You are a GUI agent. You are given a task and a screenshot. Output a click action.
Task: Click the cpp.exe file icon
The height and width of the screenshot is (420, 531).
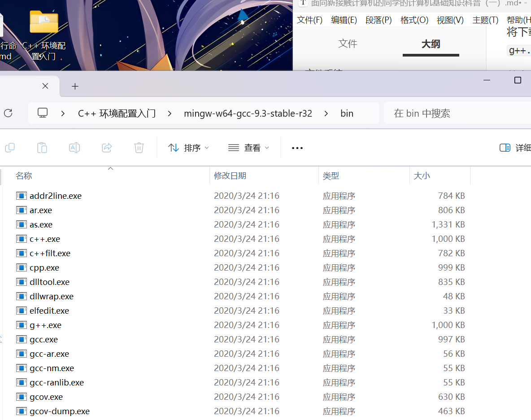22,267
